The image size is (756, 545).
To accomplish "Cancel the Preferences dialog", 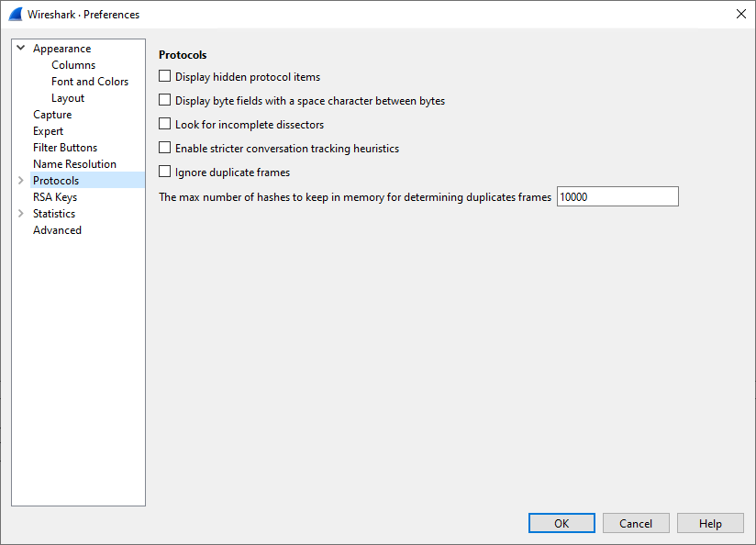I will coord(636,523).
